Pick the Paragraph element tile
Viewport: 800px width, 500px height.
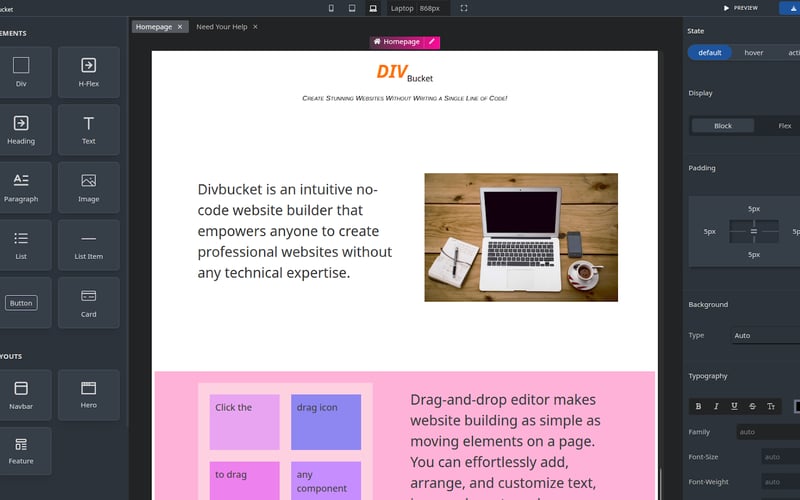click(x=21, y=187)
